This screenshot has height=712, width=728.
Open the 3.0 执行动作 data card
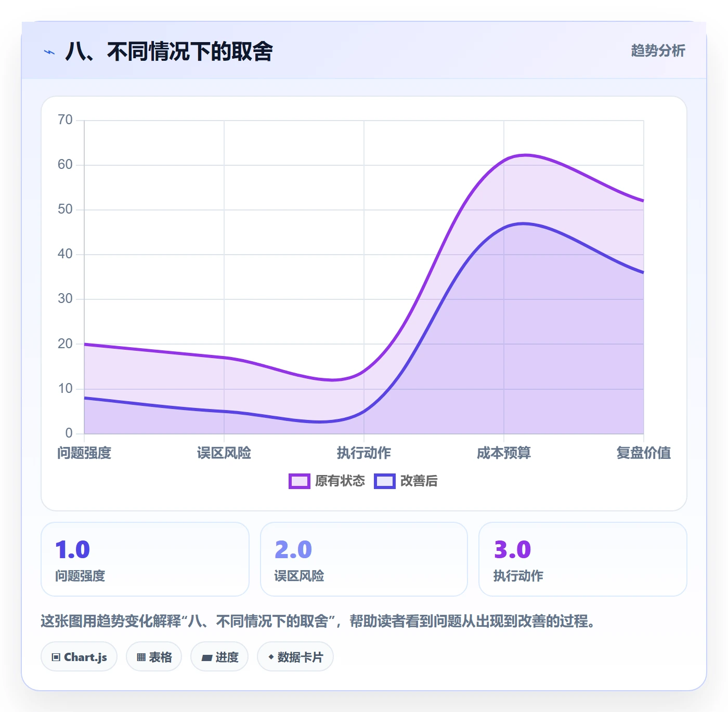[583, 559]
